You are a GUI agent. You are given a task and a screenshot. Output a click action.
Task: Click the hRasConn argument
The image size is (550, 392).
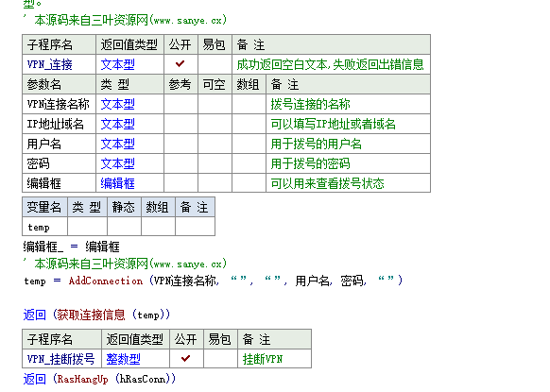point(142,379)
